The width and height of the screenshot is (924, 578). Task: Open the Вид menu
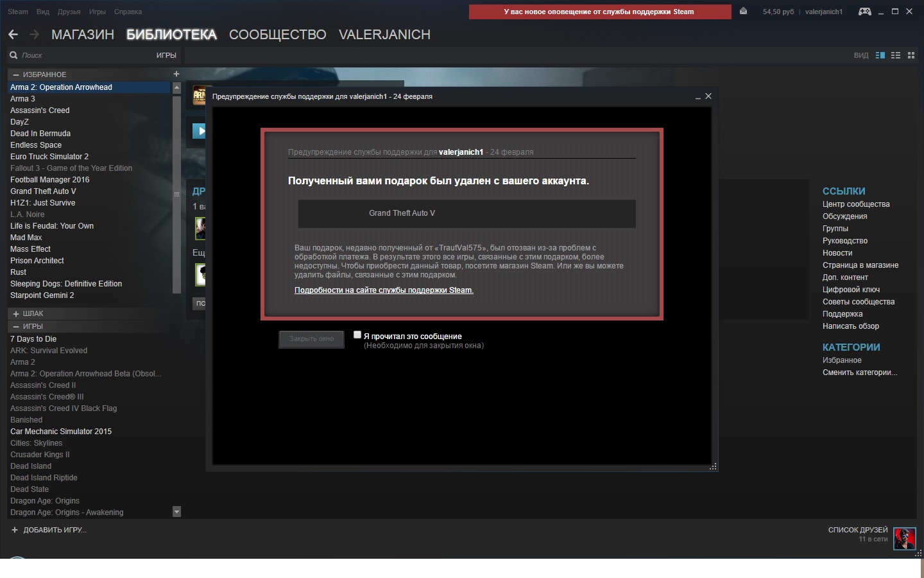click(43, 12)
